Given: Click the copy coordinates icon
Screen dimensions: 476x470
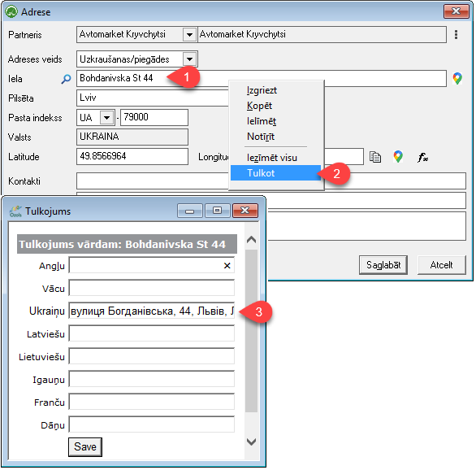Looking at the screenshot, I should click(x=375, y=157).
